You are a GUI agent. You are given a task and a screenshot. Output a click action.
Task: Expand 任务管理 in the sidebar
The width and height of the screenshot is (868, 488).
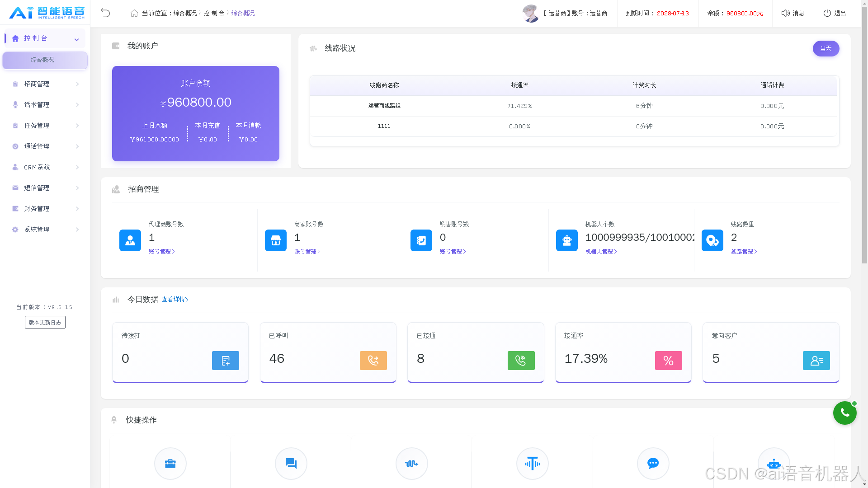pos(45,126)
